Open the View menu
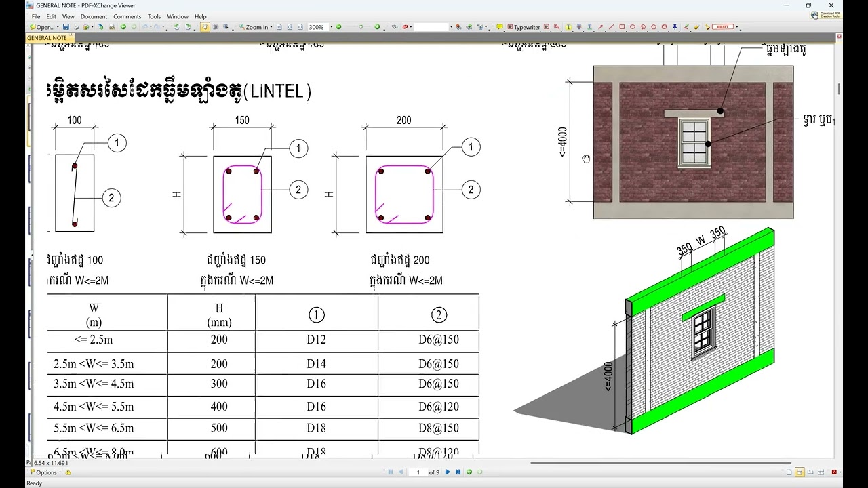The image size is (868, 488). coord(68,16)
